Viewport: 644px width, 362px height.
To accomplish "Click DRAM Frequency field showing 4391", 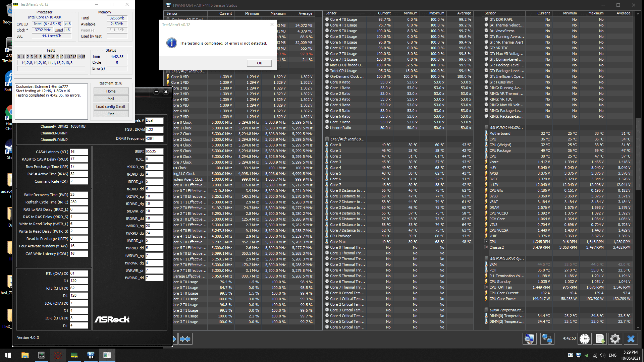I will coord(154,138).
